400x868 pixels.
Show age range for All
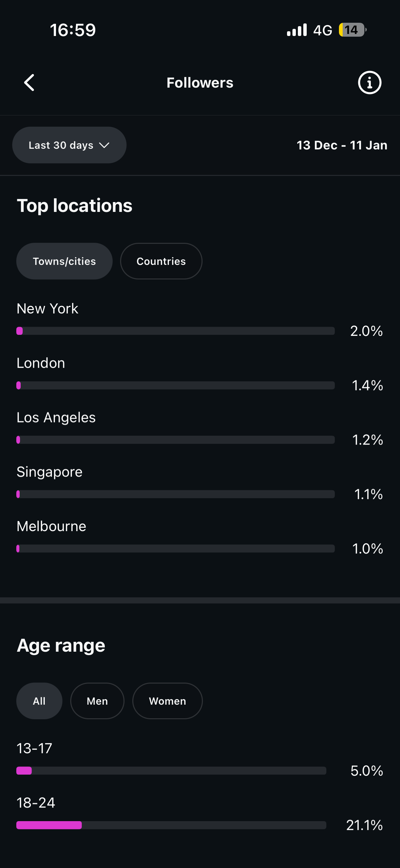point(39,701)
